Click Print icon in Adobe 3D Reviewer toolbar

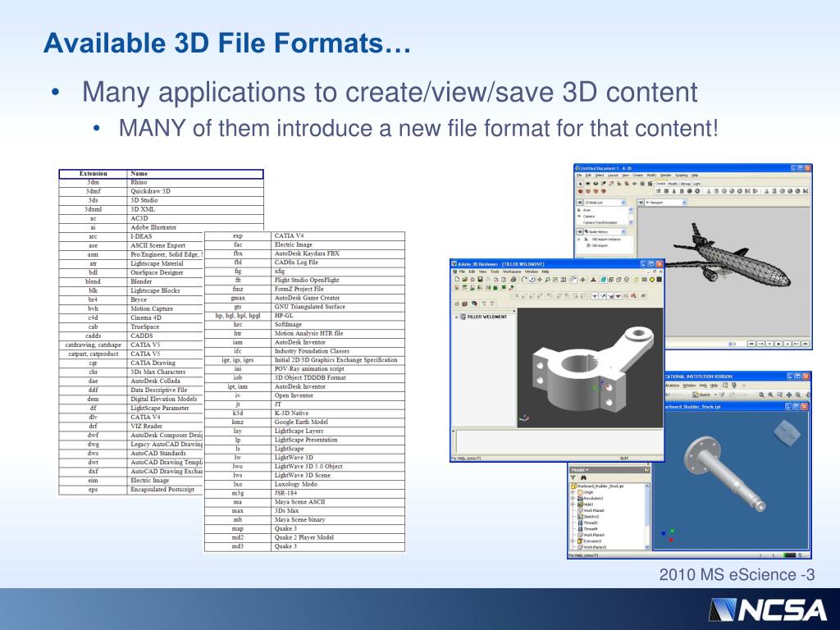[514, 280]
